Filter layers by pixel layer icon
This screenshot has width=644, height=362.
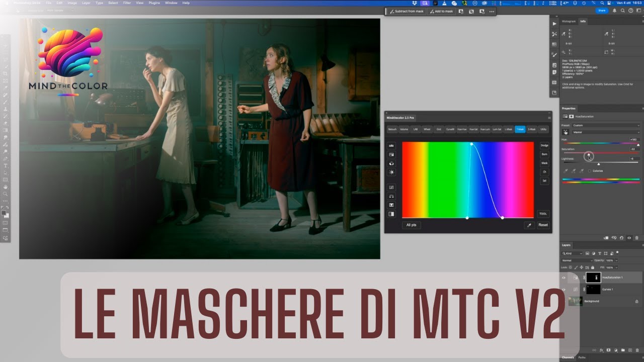[588, 253]
